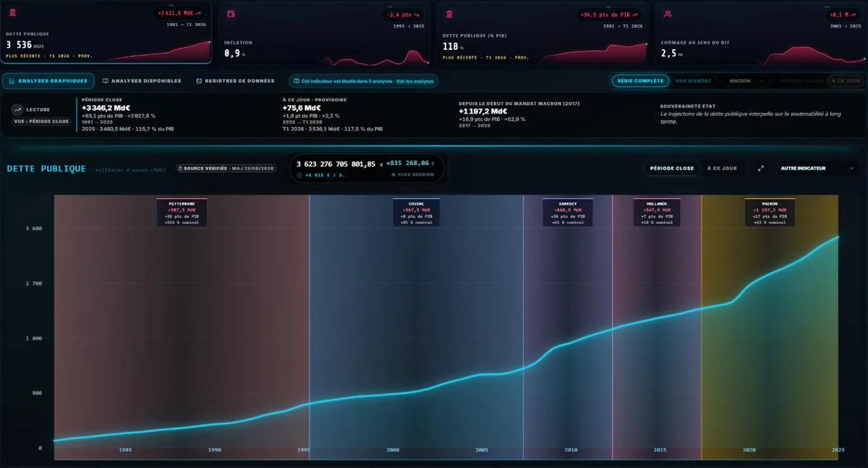Viewport: 868px width, 468px height.
Task: Click the open-book icon in the analyses notice
Action: [x=297, y=81]
